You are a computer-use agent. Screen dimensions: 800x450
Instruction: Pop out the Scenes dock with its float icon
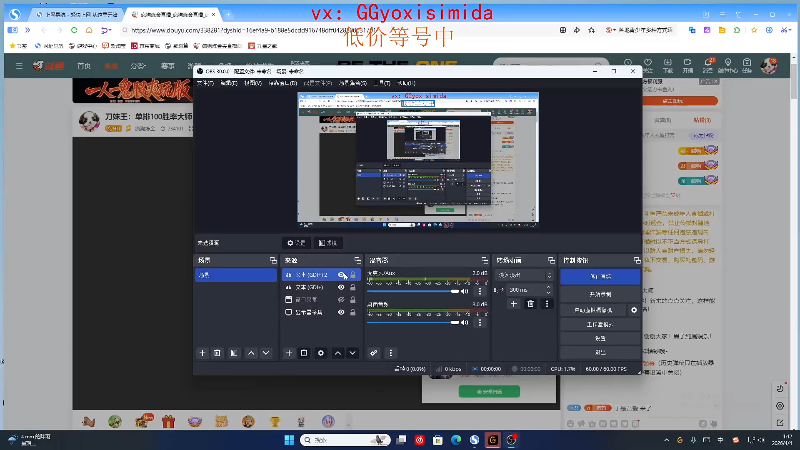(273, 260)
